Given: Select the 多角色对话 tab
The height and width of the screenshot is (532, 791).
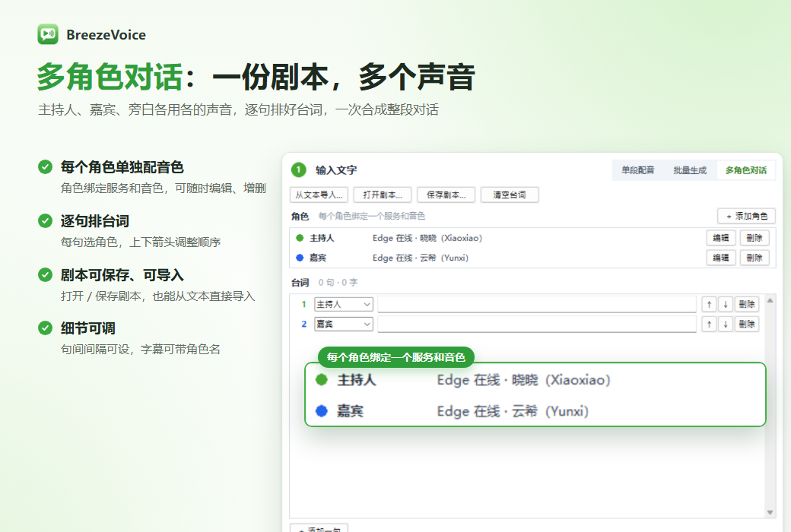Looking at the screenshot, I should [x=745, y=170].
